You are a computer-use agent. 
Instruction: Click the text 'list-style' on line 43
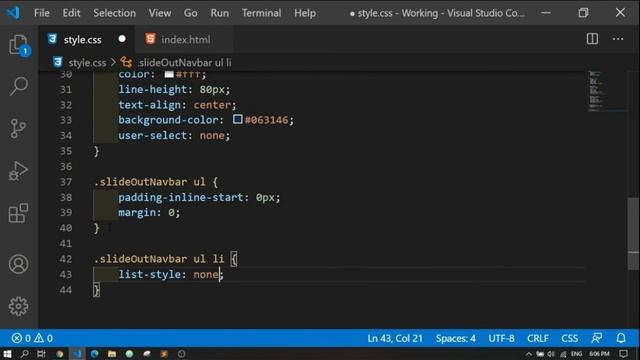(149, 274)
